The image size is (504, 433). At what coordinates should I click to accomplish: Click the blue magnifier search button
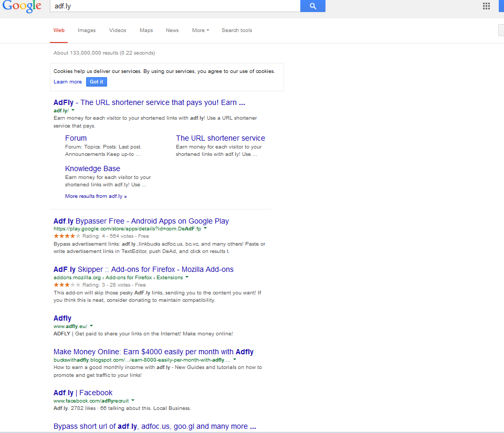[313, 6]
